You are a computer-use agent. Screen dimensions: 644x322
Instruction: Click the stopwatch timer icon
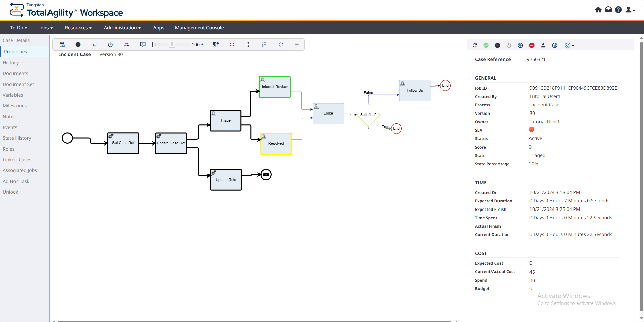(x=110, y=45)
